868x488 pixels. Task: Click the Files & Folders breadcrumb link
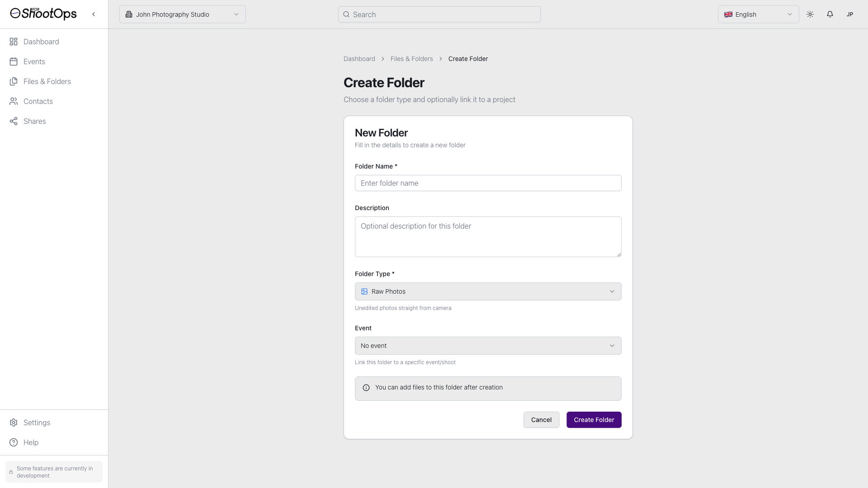(411, 59)
